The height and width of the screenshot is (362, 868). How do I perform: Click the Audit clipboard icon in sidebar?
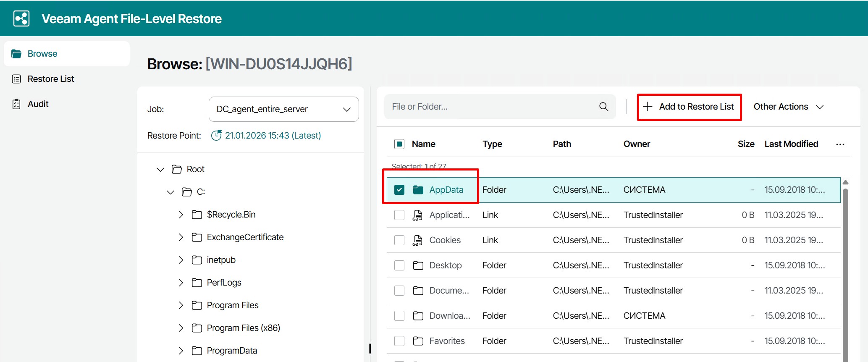point(16,104)
